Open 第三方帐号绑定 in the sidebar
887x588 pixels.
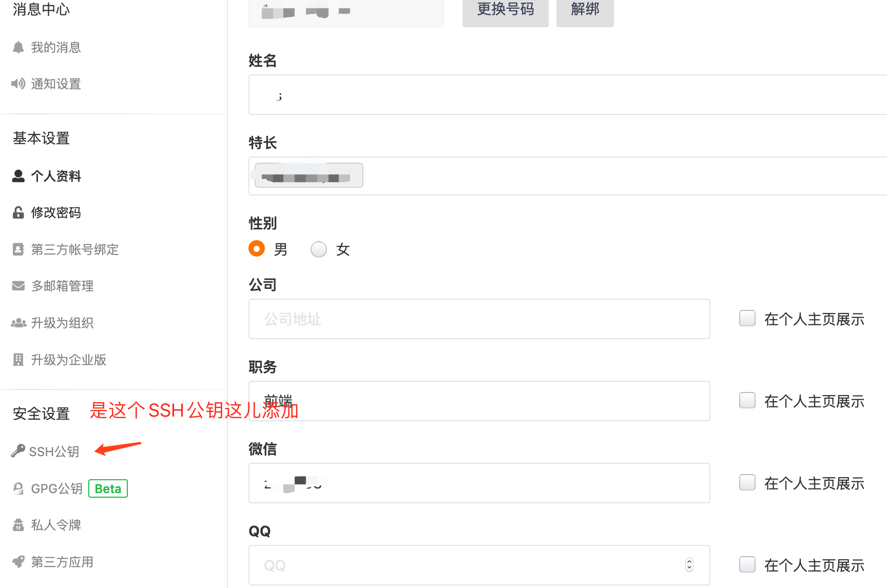click(x=74, y=249)
